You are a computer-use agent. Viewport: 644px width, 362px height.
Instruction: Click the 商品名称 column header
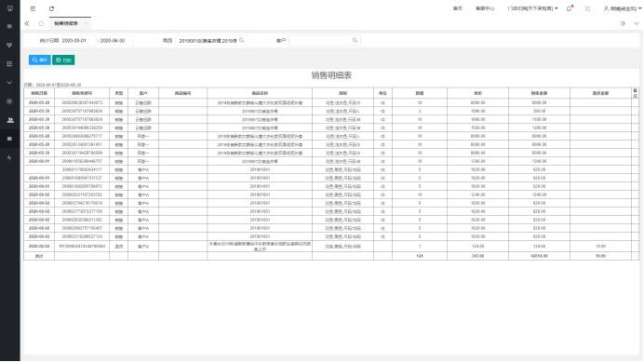pos(260,93)
